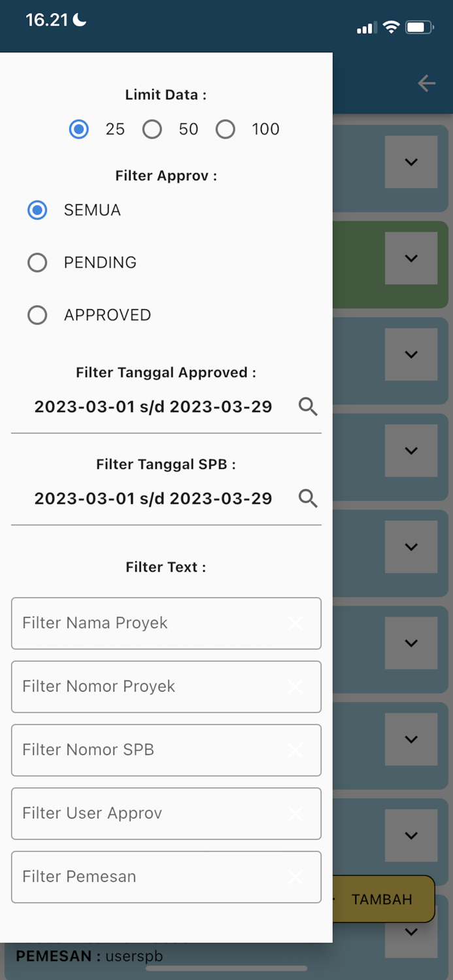This screenshot has height=980, width=453.
Task: Clear the Filter Nomor SPB field
Action: [x=295, y=750]
